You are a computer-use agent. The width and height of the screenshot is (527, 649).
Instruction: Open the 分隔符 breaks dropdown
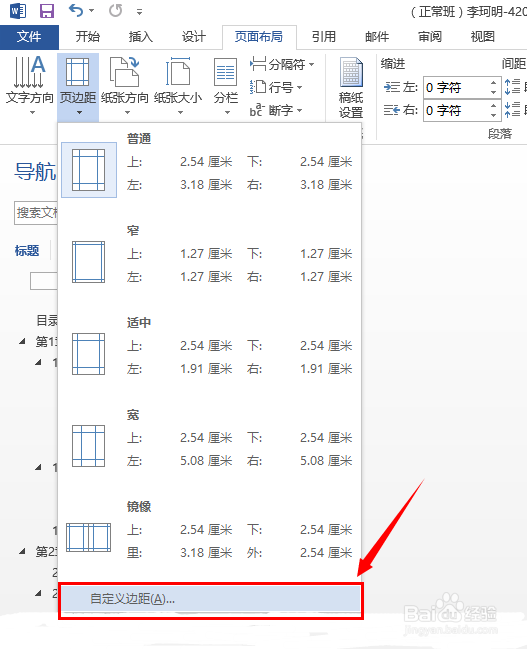click(282, 65)
